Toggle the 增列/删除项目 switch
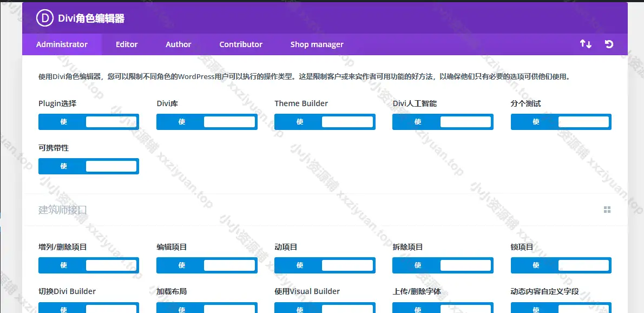The image size is (644, 313). pyautogui.click(x=89, y=265)
